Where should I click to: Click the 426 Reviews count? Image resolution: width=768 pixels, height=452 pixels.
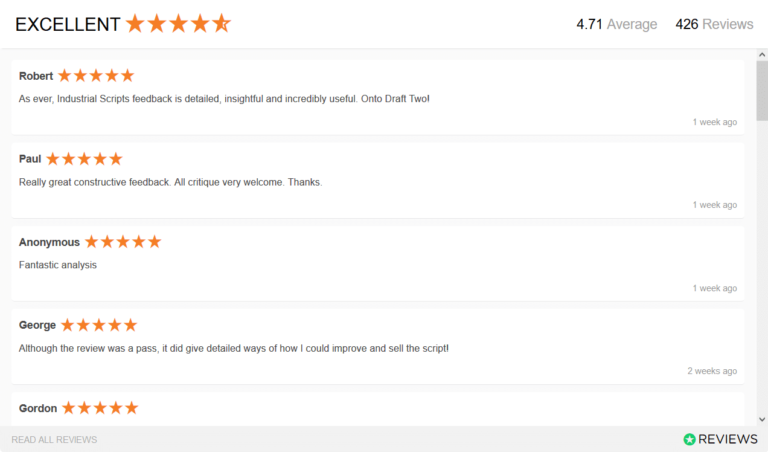pyautogui.click(x=714, y=24)
